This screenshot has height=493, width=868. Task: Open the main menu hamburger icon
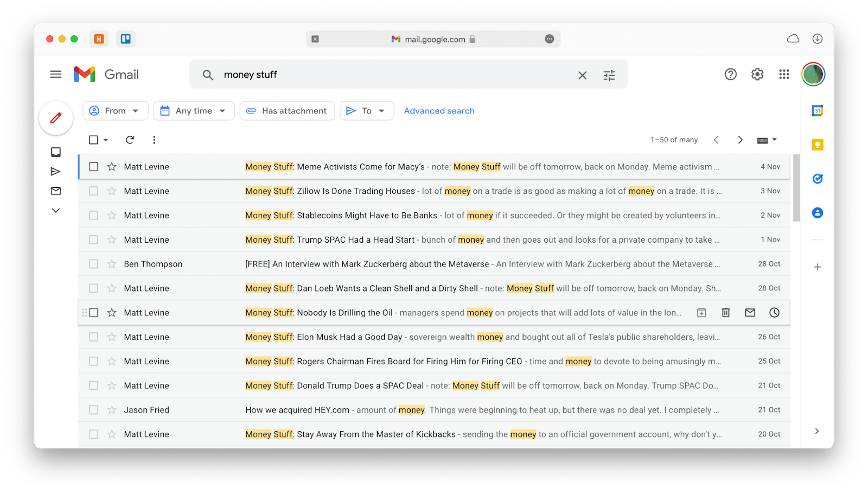tap(55, 74)
